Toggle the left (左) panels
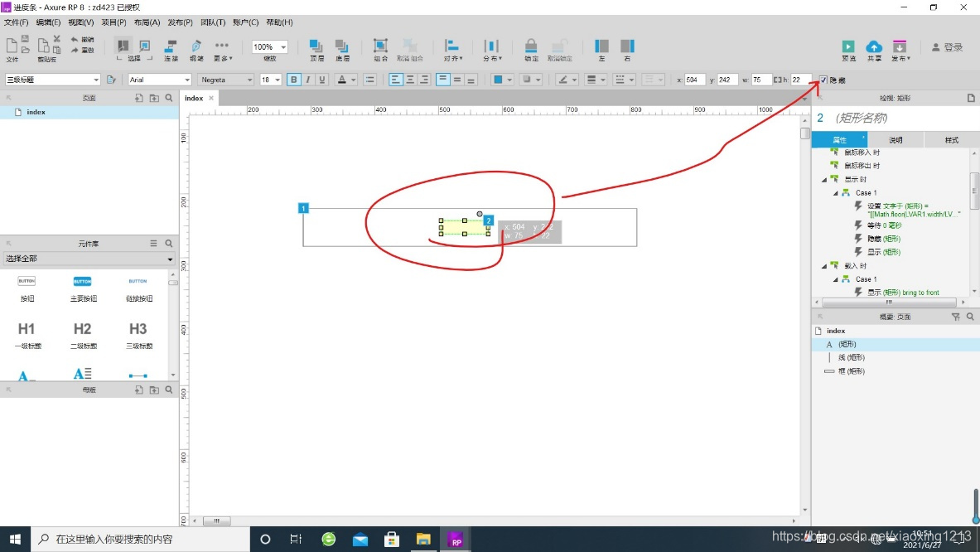 pos(601,50)
